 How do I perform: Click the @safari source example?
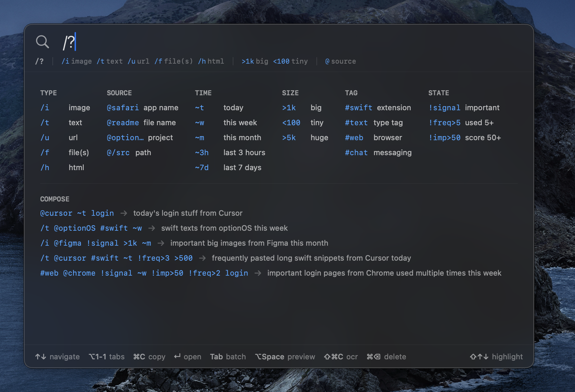click(123, 108)
